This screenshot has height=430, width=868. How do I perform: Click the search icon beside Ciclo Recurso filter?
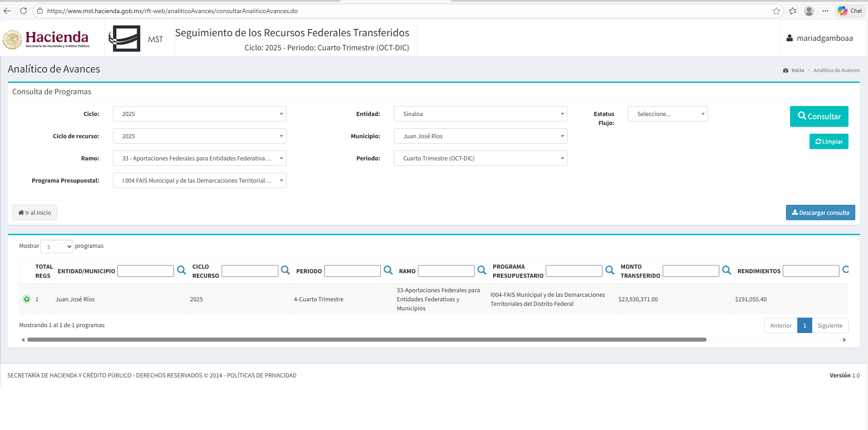click(285, 271)
